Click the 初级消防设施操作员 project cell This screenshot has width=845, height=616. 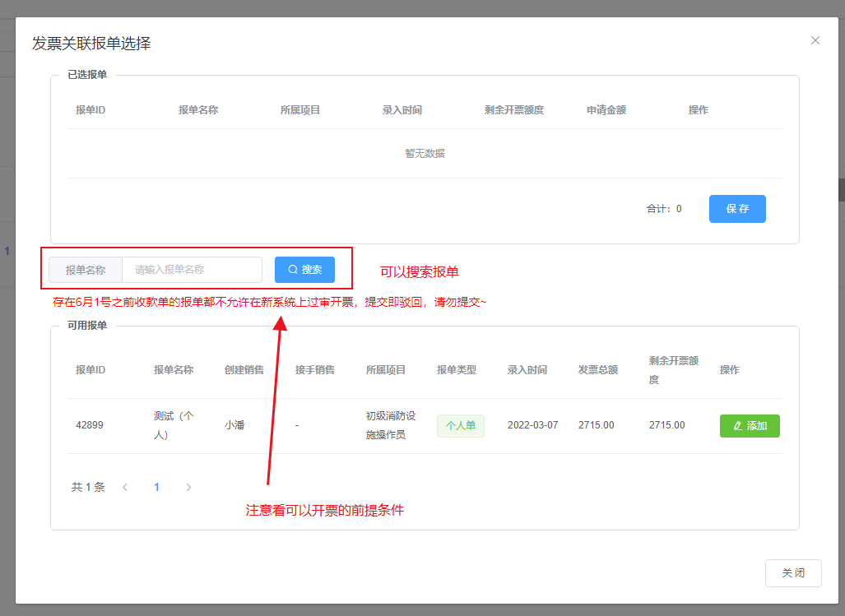point(391,425)
